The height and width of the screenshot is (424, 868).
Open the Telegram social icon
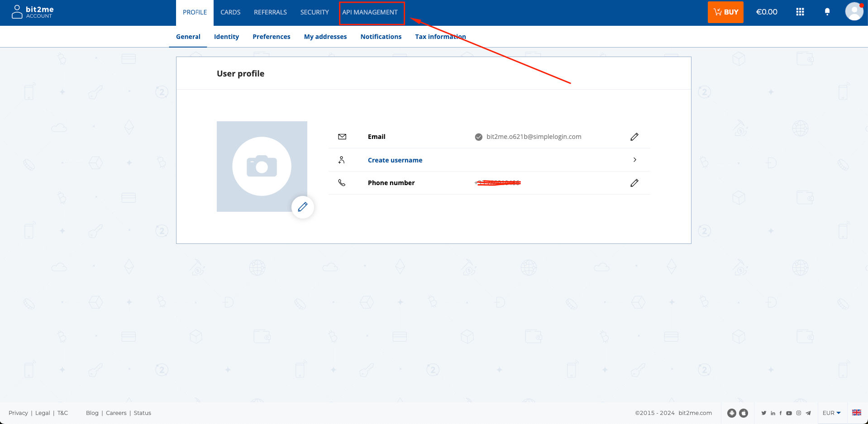tap(808, 413)
